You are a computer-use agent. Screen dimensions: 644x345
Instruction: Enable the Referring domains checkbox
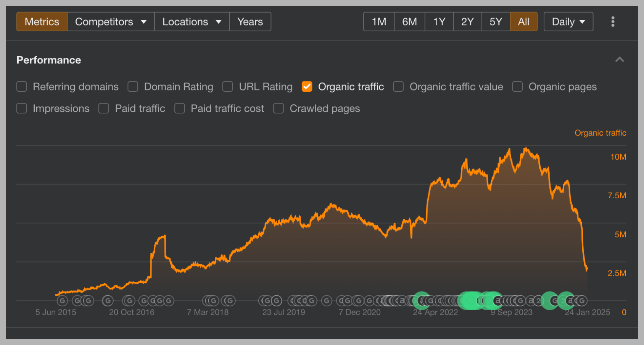(22, 87)
